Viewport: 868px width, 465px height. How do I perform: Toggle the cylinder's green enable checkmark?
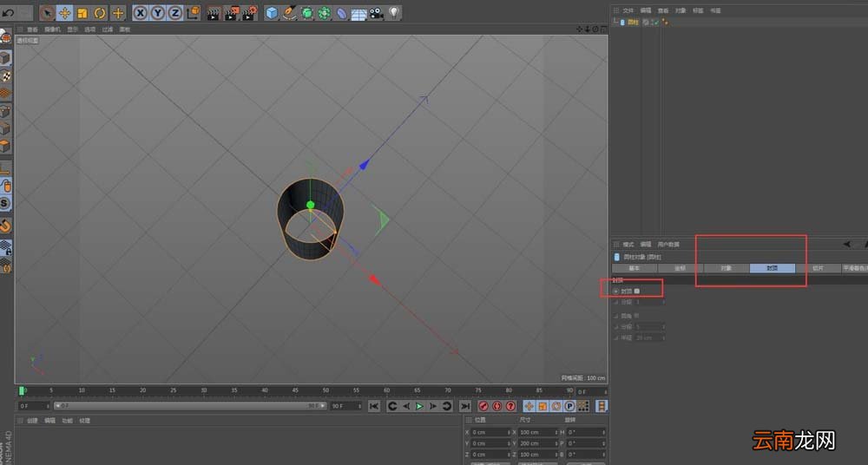(654, 23)
